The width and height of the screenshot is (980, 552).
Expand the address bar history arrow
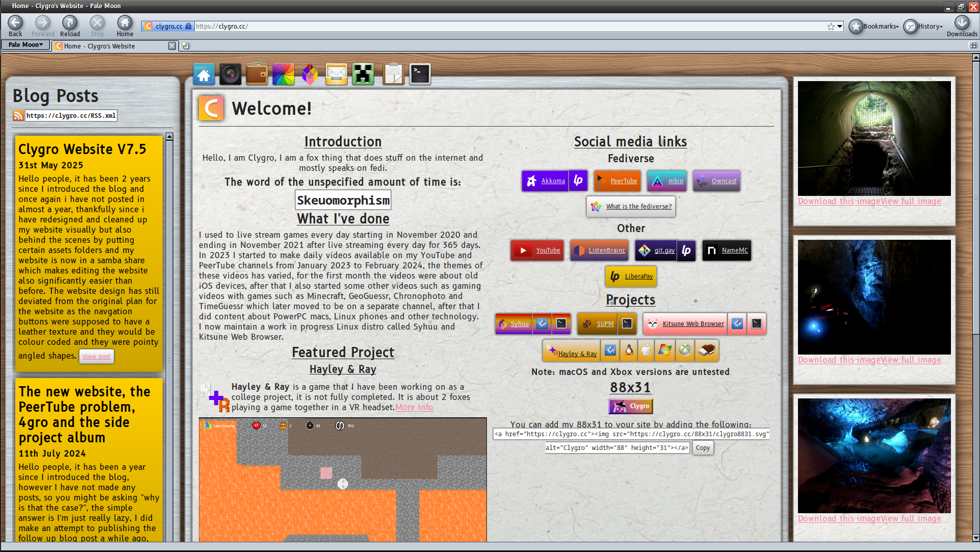pos(840,27)
